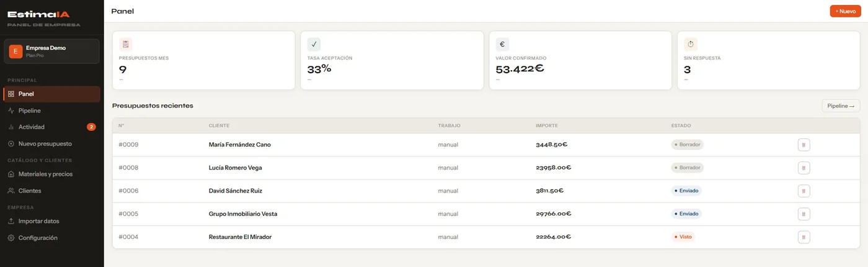The image size is (868, 267).
Task: Select budget number #0004
Action: 128,237
